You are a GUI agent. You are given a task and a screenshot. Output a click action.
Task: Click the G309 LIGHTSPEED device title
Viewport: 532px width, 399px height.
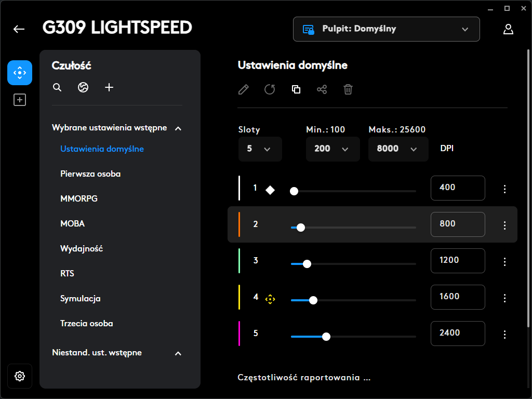(x=117, y=28)
